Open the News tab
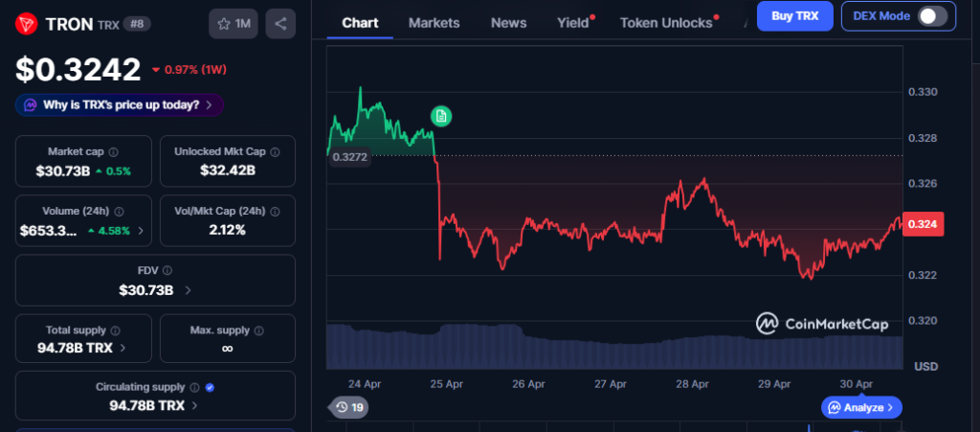980x432 pixels. pyautogui.click(x=508, y=23)
